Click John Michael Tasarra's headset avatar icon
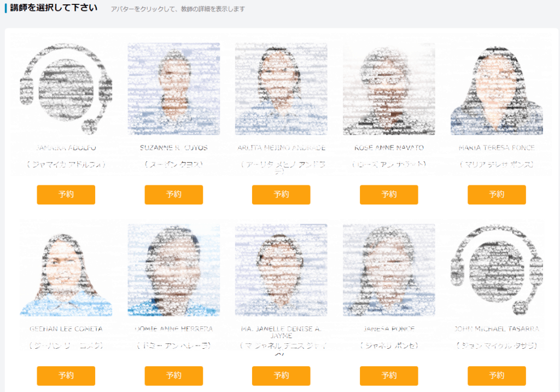560x392 pixels. (x=497, y=270)
